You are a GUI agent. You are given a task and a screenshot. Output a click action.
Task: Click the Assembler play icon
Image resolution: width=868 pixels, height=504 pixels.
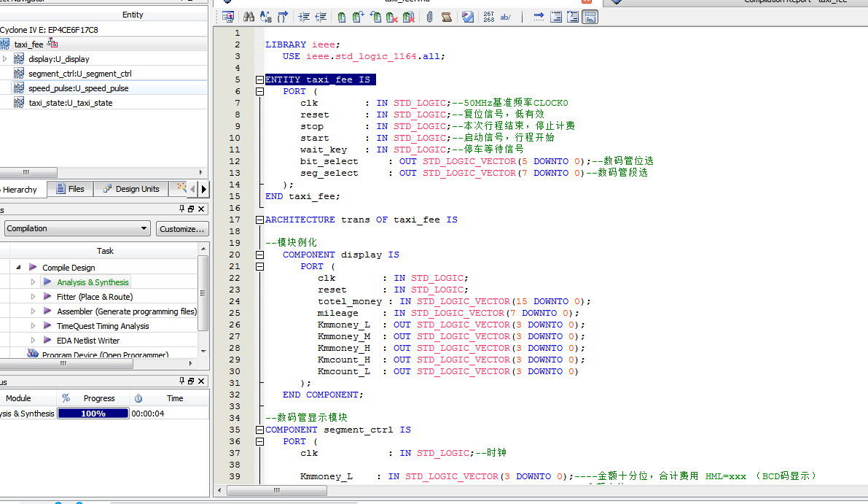point(47,311)
